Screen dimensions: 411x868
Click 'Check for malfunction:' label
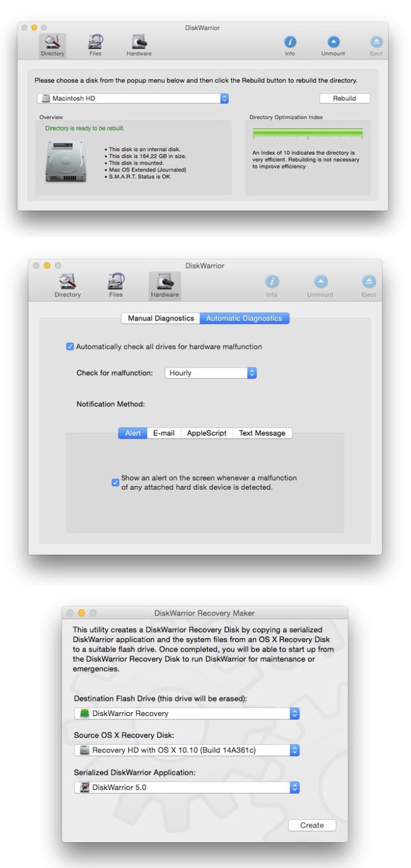click(114, 373)
